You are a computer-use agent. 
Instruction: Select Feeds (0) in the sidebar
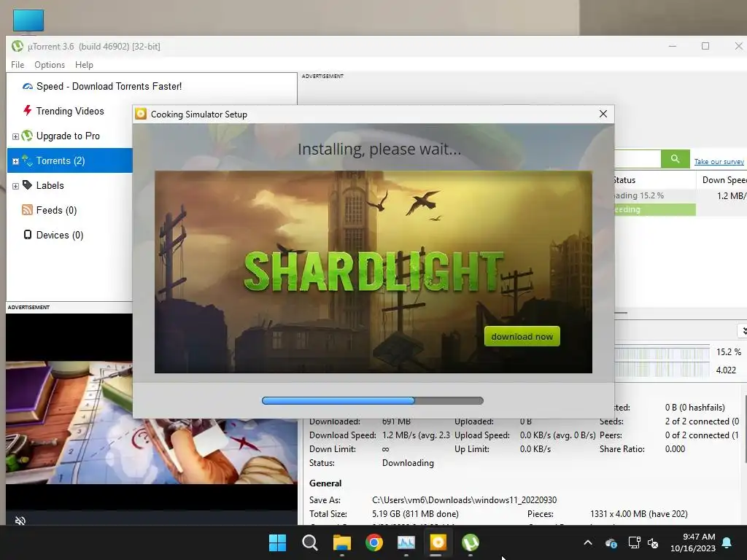56,210
